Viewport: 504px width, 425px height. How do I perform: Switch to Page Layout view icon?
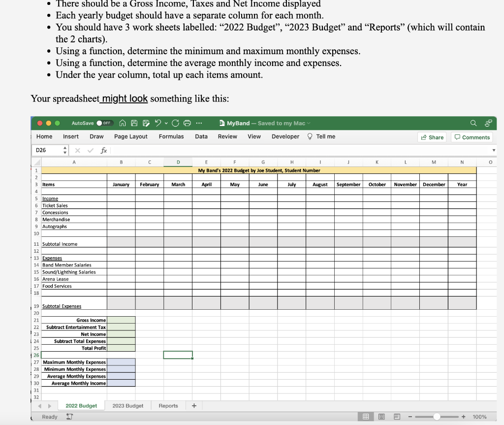[x=381, y=417]
